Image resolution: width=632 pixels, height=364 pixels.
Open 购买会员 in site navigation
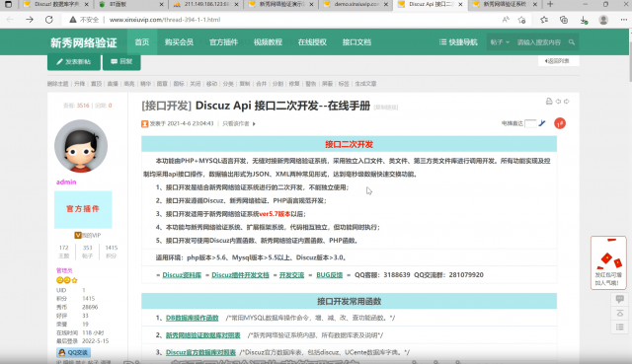[179, 41]
